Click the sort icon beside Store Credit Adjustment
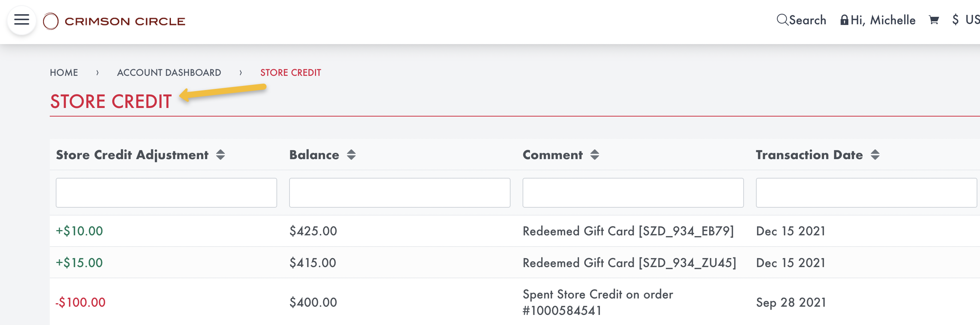This screenshot has width=980, height=325. [221, 155]
